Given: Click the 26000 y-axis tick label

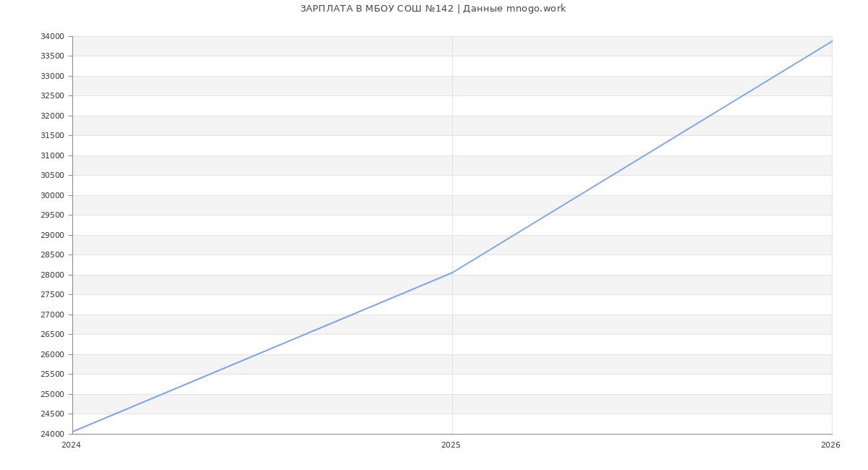Looking at the screenshot, I should coord(52,354).
